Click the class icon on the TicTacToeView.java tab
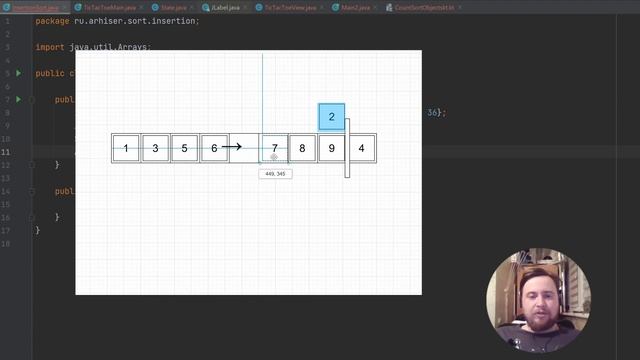 259,7
